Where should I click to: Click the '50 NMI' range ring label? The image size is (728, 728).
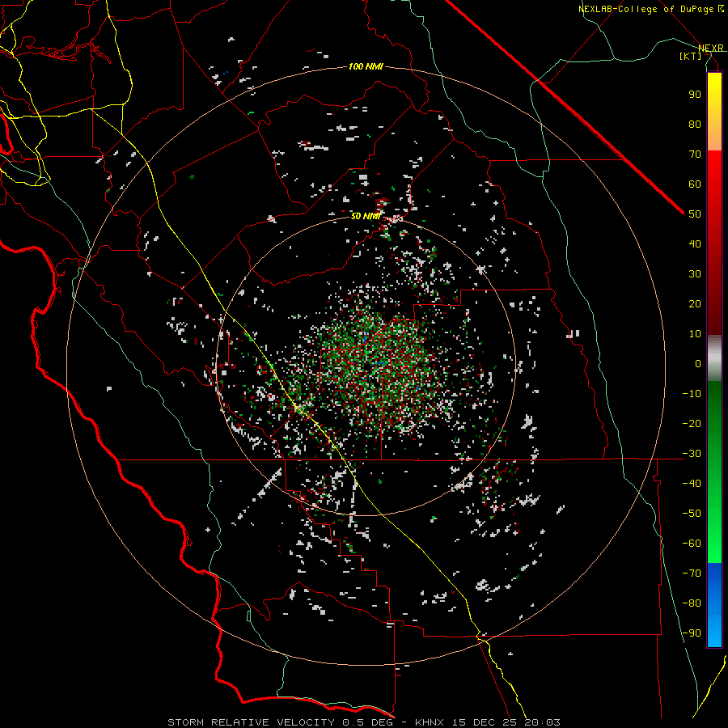366,216
